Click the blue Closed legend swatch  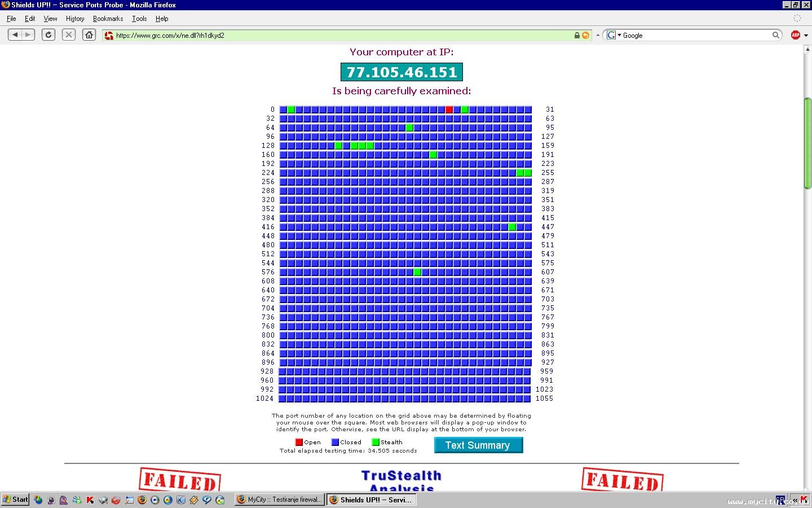click(335, 443)
